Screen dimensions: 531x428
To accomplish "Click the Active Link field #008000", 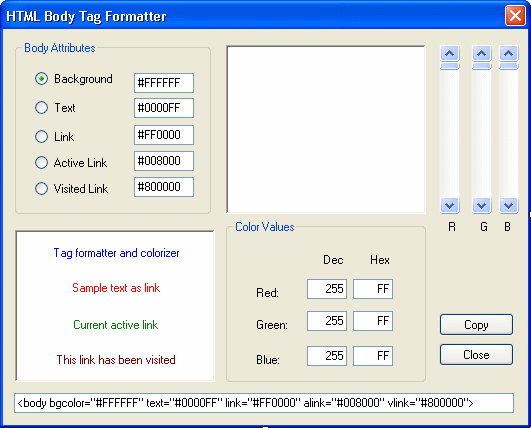I will 164,161.
